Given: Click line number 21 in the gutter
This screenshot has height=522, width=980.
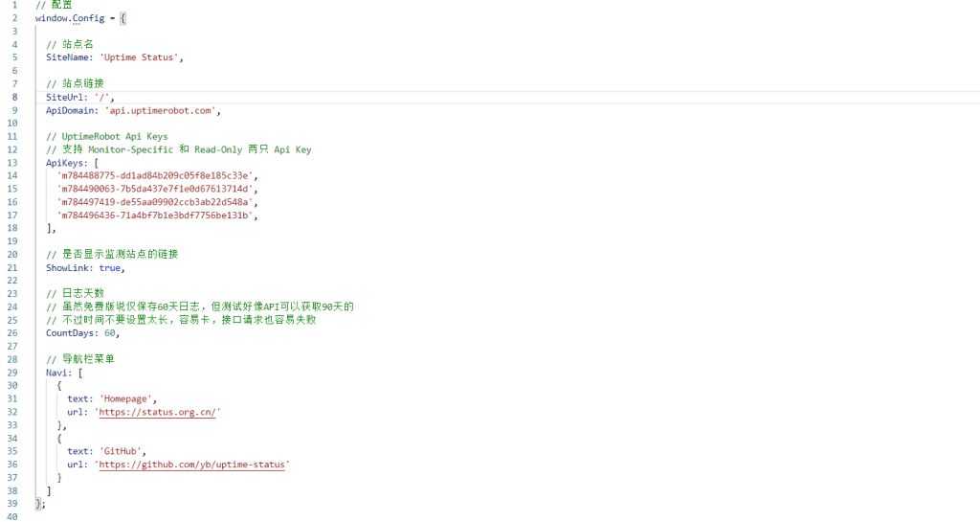Looking at the screenshot, I should coord(11,268).
